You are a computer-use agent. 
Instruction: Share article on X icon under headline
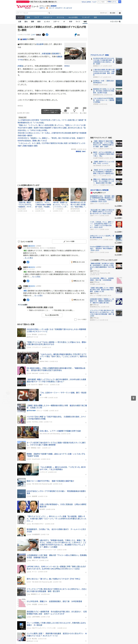click(44, 35)
